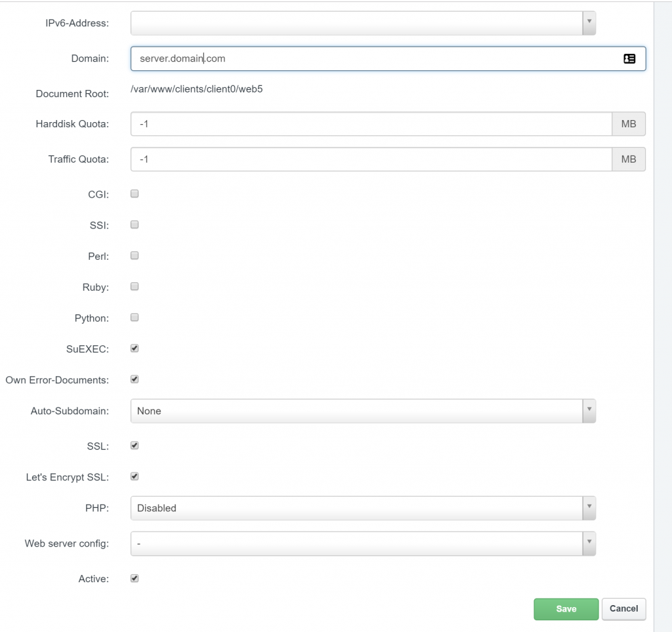672x632 pixels.
Task: Enable the Perl checkbox
Action: (134, 255)
